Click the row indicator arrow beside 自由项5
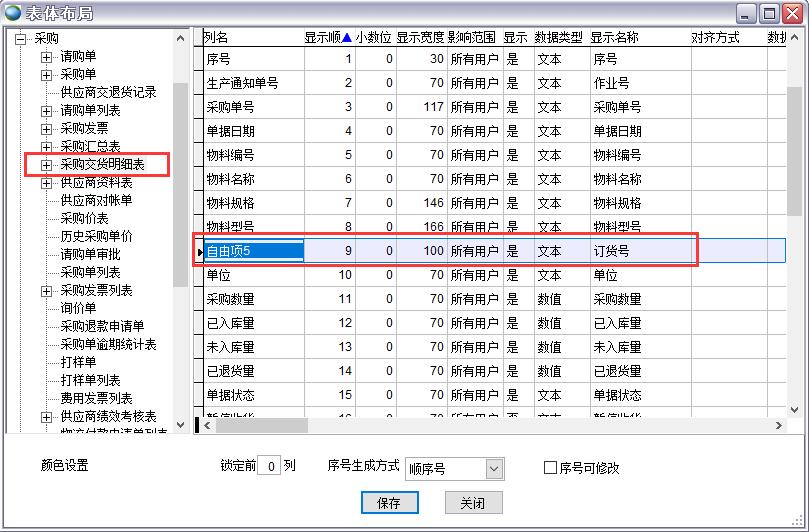This screenshot has height=532, width=809. click(200, 252)
